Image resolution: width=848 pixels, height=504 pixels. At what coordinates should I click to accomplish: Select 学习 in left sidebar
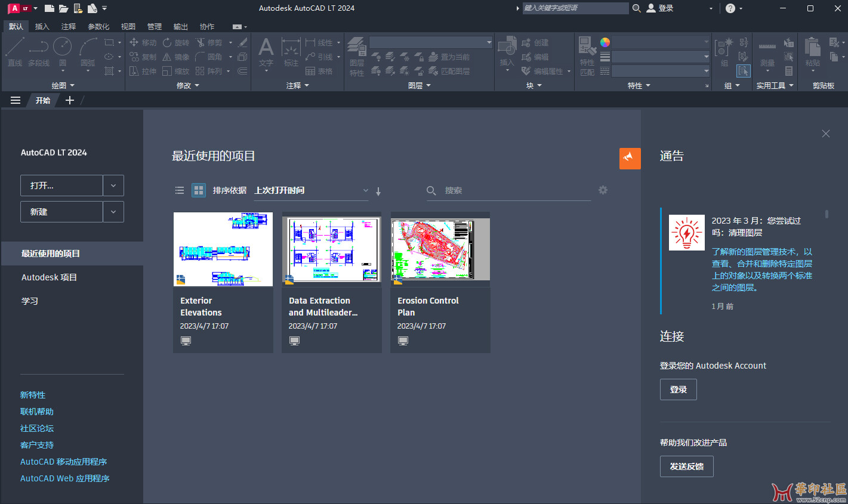click(30, 301)
